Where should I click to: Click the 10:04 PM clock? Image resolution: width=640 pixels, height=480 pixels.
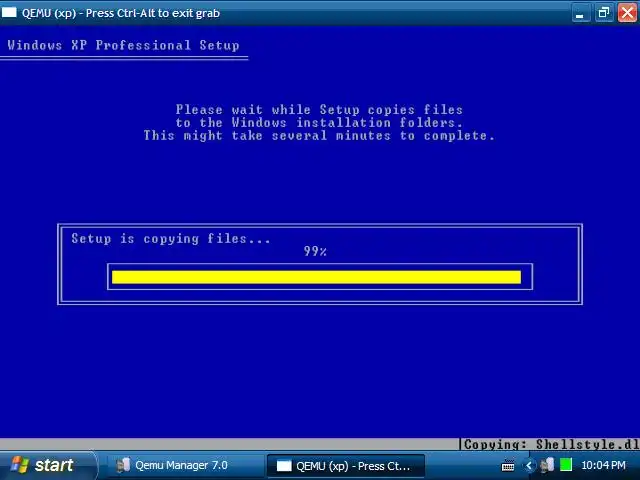(x=603, y=465)
